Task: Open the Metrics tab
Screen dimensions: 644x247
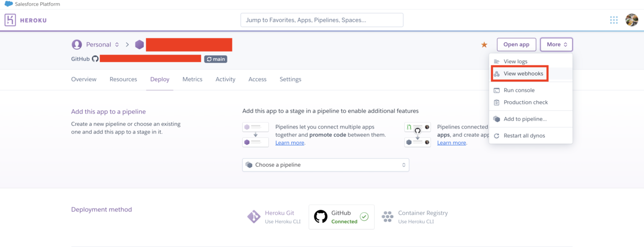Action: [192, 79]
